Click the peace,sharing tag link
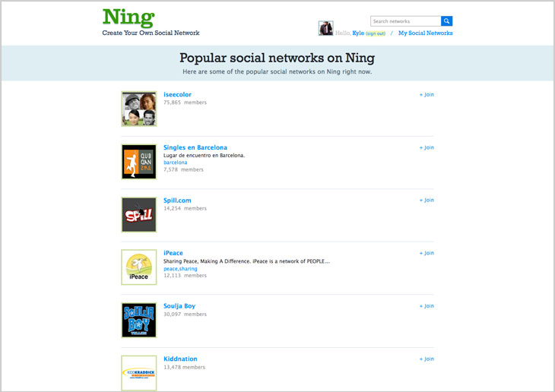 (180, 269)
